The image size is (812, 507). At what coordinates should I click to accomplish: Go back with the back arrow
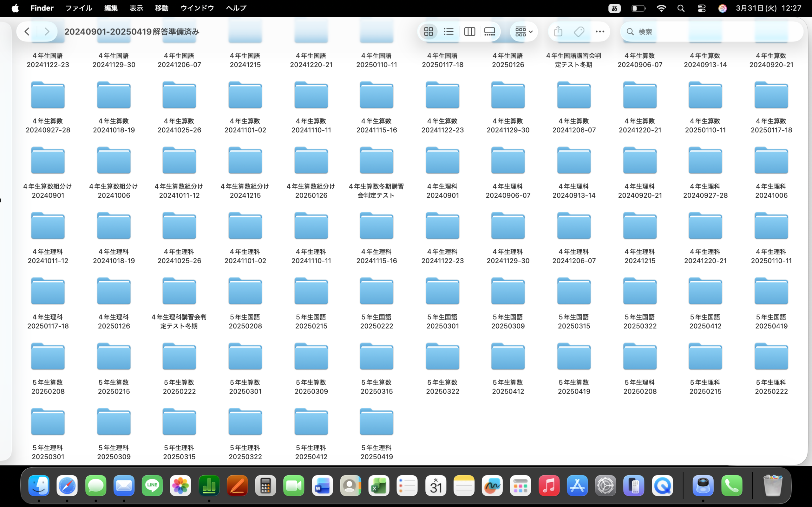[x=27, y=31]
